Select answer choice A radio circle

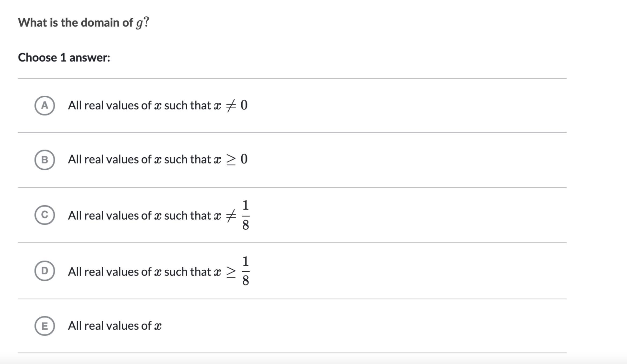[45, 106]
